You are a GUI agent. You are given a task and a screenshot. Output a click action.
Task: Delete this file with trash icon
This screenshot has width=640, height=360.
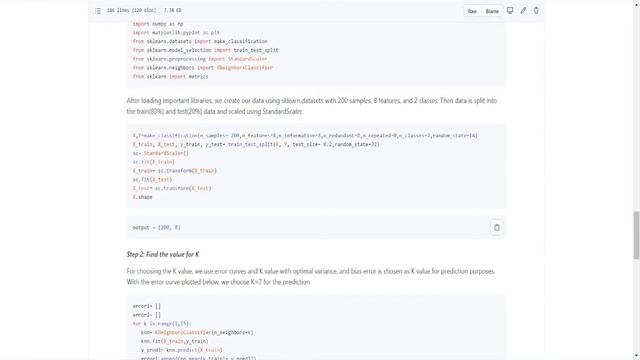pyautogui.click(x=536, y=11)
